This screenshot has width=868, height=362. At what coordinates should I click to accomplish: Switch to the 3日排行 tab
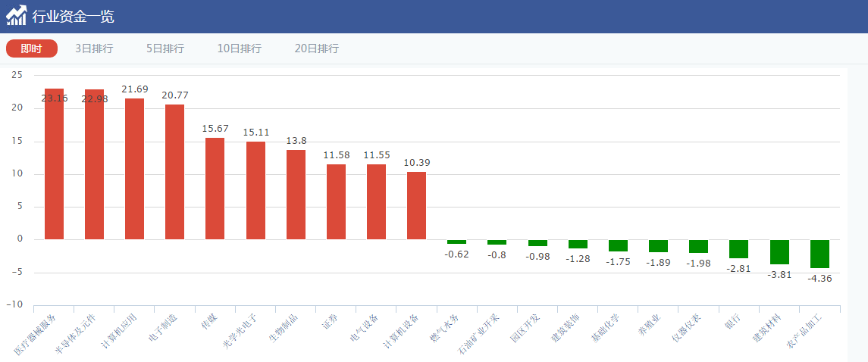click(x=94, y=48)
